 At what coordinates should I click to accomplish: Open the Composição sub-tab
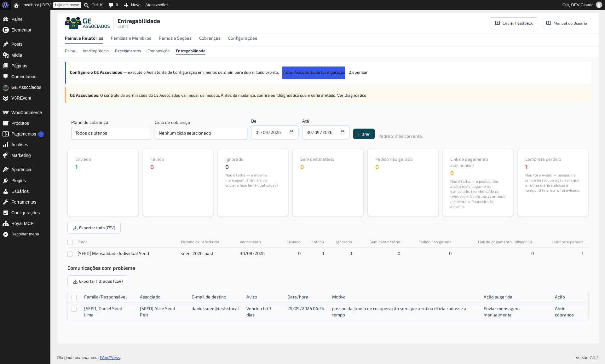[158, 51]
